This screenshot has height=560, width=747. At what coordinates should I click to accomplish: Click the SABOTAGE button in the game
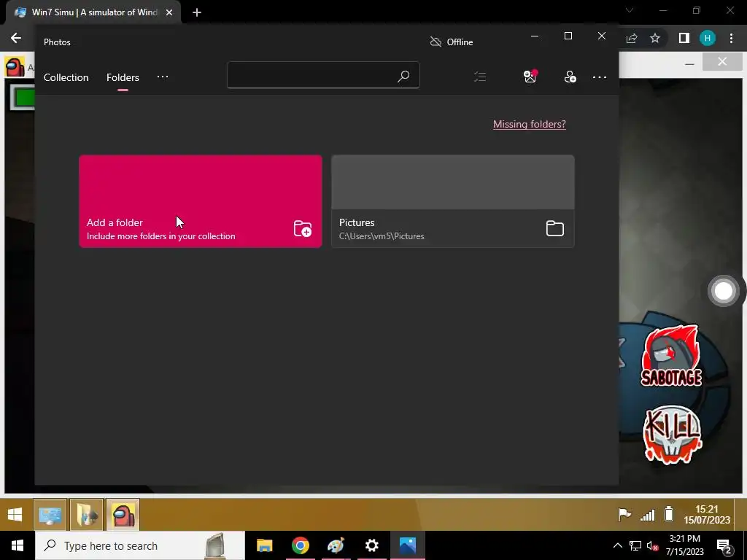click(x=671, y=356)
